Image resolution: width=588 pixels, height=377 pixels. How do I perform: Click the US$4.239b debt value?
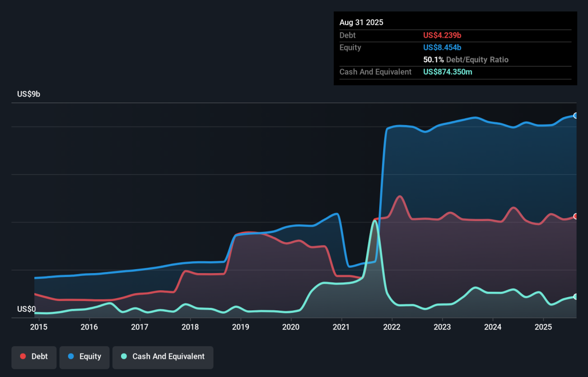point(442,35)
